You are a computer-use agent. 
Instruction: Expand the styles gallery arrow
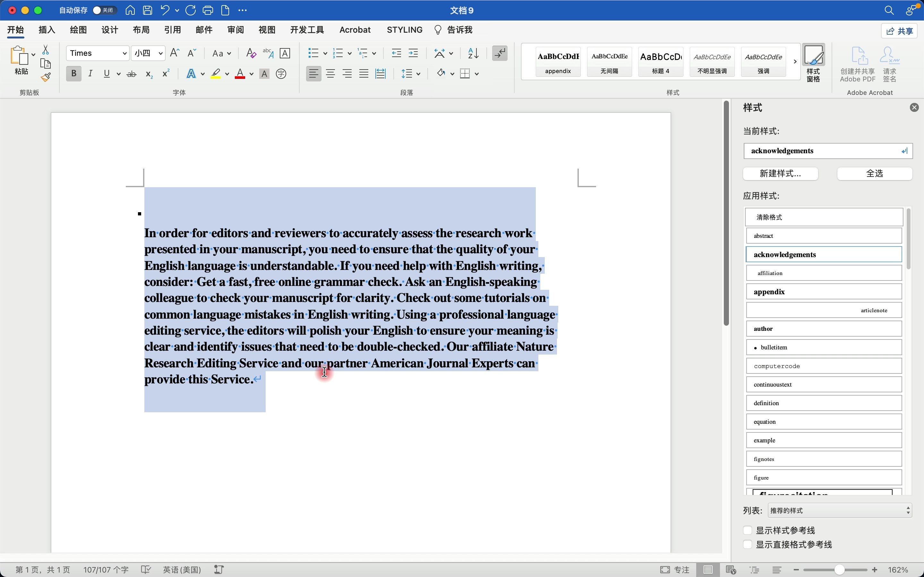pyautogui.click(x=795, y=62)
